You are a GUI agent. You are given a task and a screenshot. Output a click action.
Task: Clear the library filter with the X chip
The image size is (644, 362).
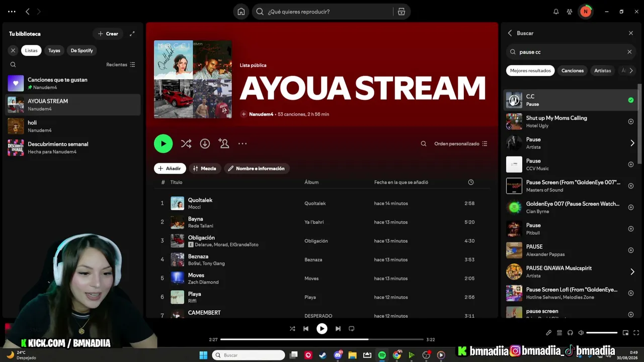pyautogui.click(x=13, y=50)
